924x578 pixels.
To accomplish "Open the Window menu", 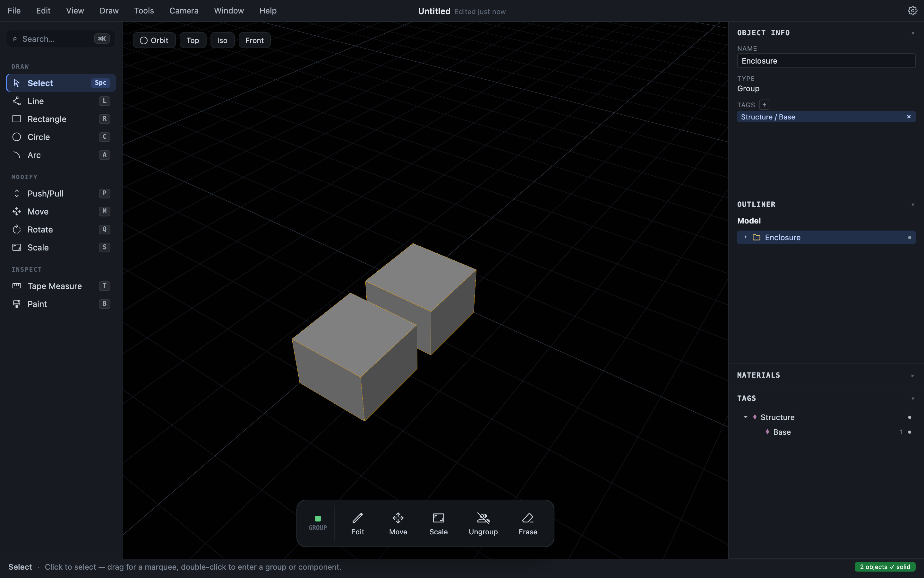I will click(229, 11).
